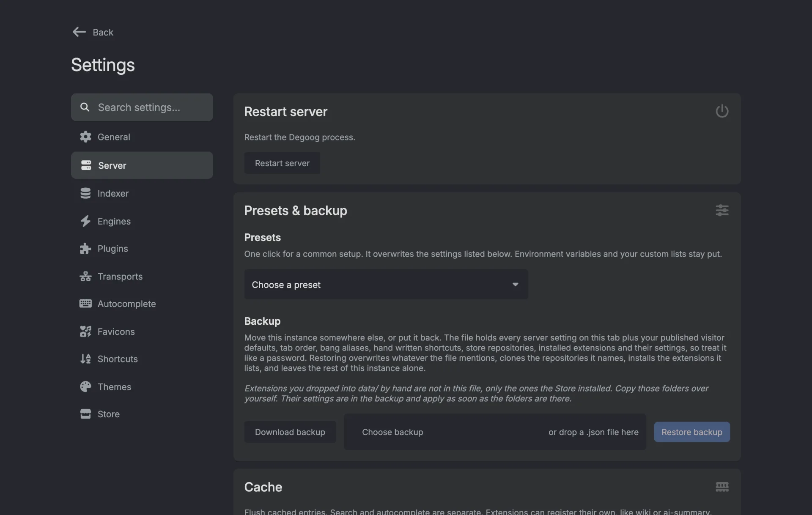Click the magnifier icon in search box
The width and height of the screenshot is (812, 515).
85,107
